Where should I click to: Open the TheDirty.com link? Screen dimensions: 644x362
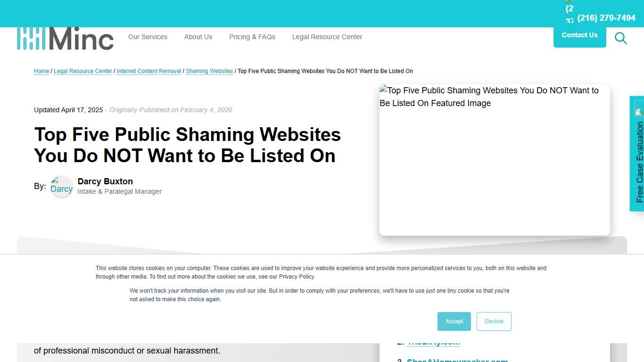[434, 342]
